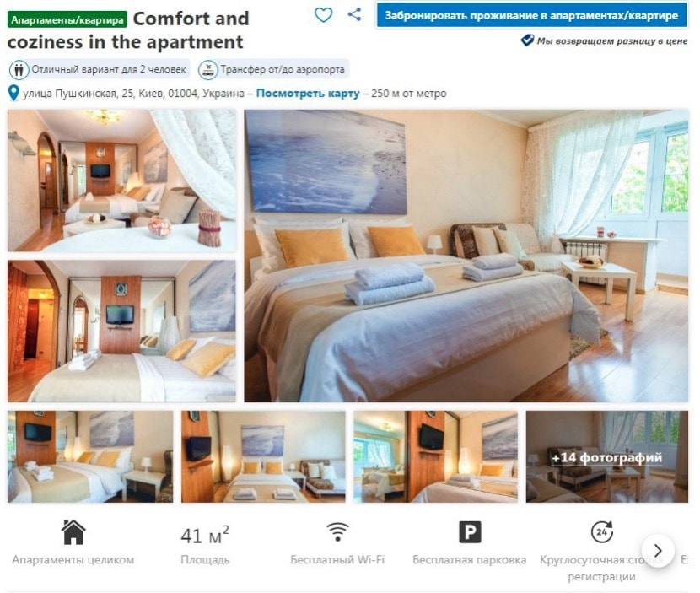Screen dimensions: 700x593
Task: Click the free parking P icon
Action: pyautogui.click(x=470, y=532)
